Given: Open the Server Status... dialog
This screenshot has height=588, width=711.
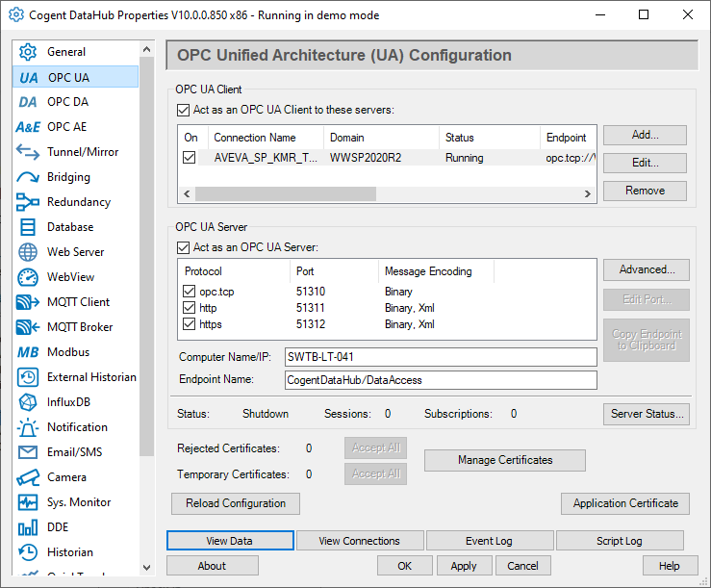Looking at the screenshot, I should pyautogui.click(x=647, y=414).
